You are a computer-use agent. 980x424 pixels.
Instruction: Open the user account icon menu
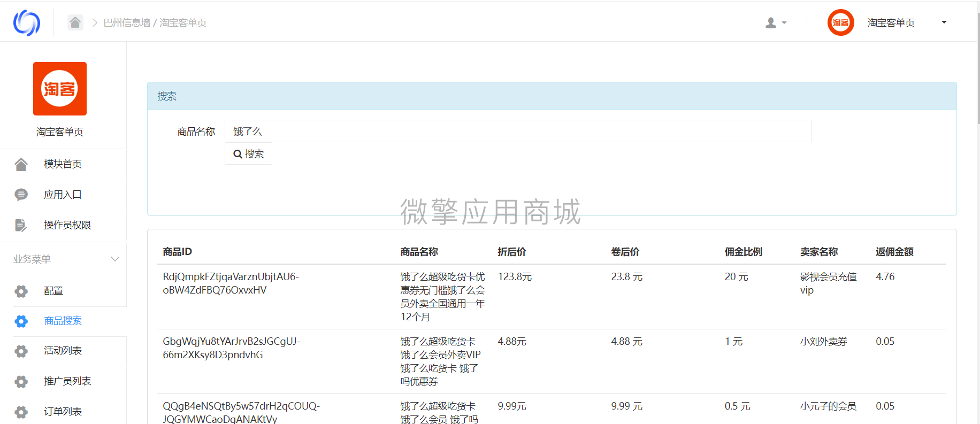tap(771, 22)
